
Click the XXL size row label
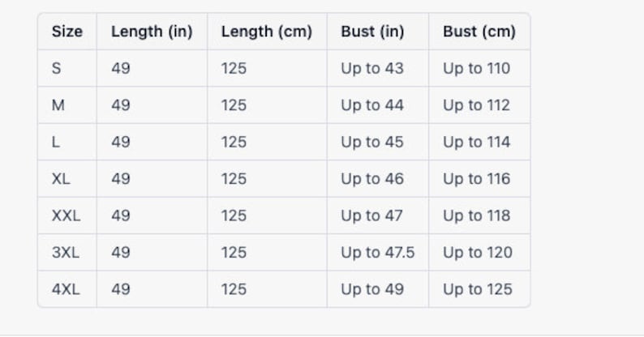coord(66,215)
